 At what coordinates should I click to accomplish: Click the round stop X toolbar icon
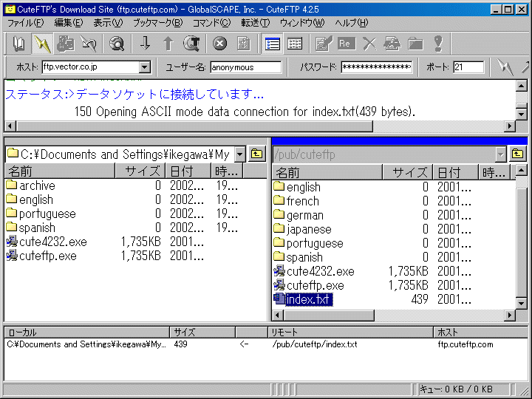pyautogui.click(x=220, y=44)
